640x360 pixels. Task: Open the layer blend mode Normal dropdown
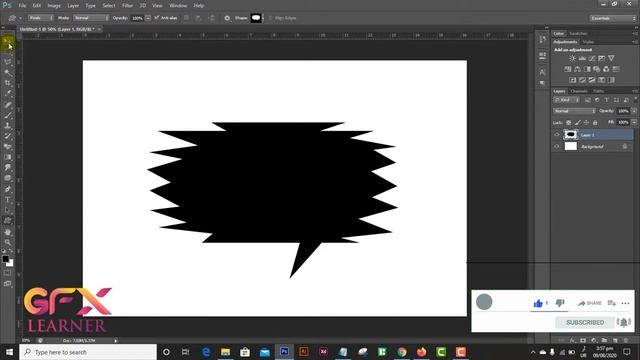(575, 111)
